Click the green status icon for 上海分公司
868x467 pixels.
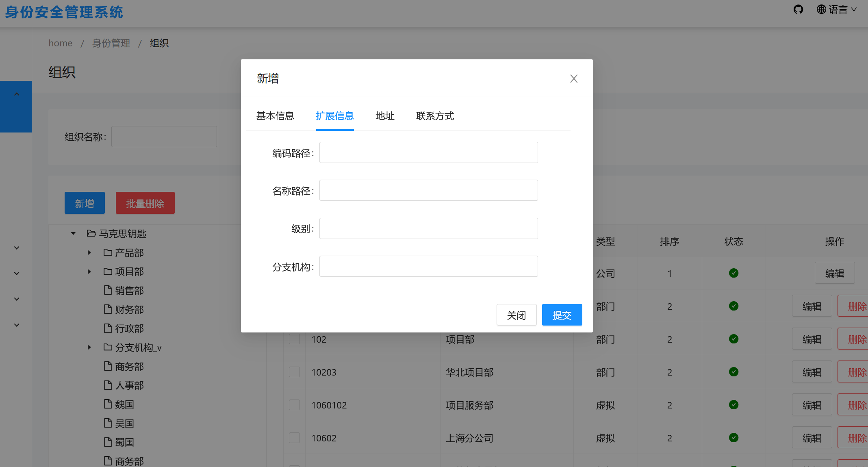(x=733, y=438)
